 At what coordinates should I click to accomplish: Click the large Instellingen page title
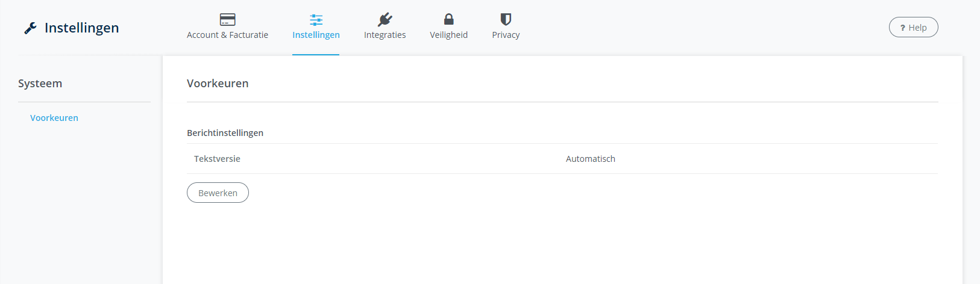click(81, 28)
